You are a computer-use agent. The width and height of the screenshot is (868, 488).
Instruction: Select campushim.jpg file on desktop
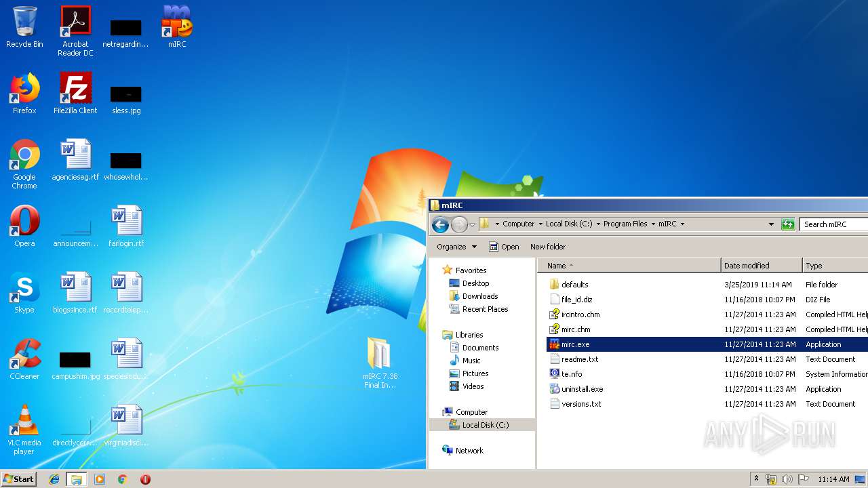click(x=75, y=365)
